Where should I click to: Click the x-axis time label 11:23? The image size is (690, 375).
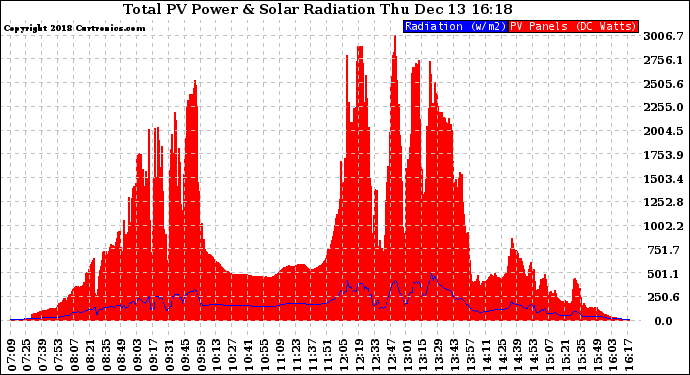coord(297,355)
